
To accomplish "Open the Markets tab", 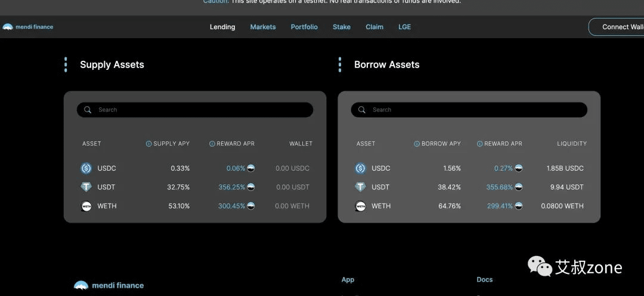I will pyautogui.click(x=263, y=27).
